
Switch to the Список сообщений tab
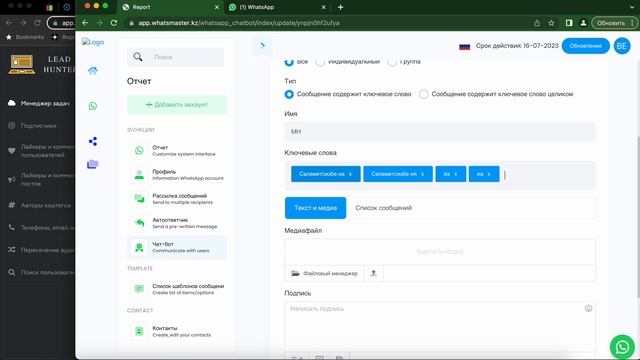[383, 208]
